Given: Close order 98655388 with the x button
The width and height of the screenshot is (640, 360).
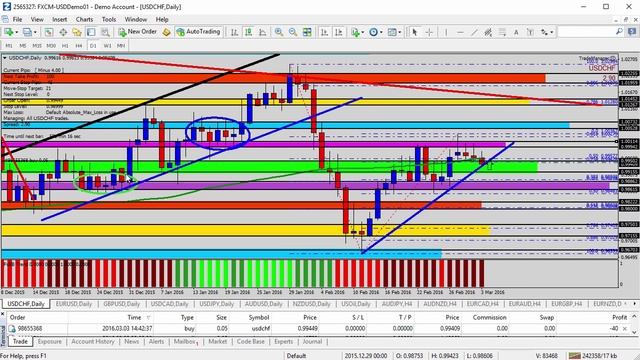Looking at the screenshot, I should [x=625, y=329].
